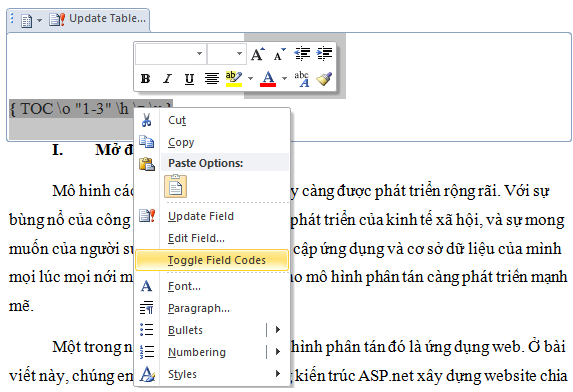Click the Increase Indent icon
573x392 pixels.
(324, 54)
